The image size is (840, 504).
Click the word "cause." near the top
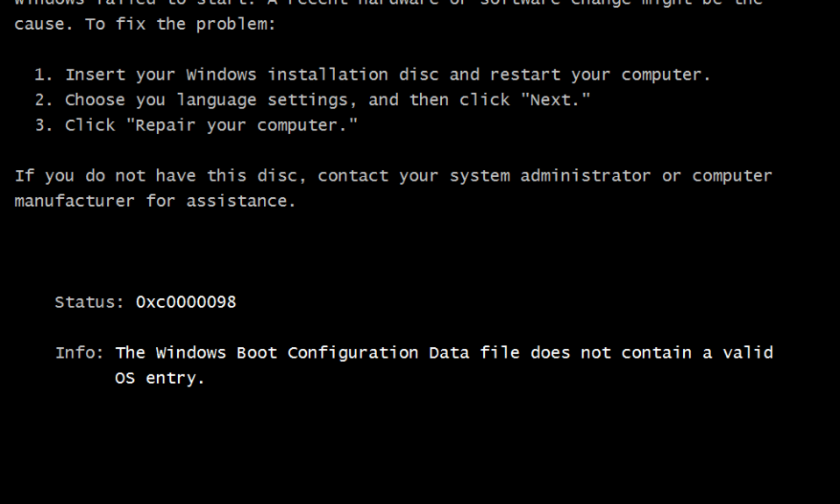pyautogui.click(x=40, y=24)
